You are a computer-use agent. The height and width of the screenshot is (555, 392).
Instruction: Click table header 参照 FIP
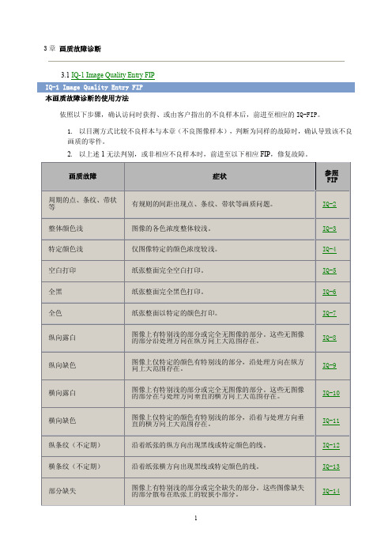coord(332,176)
